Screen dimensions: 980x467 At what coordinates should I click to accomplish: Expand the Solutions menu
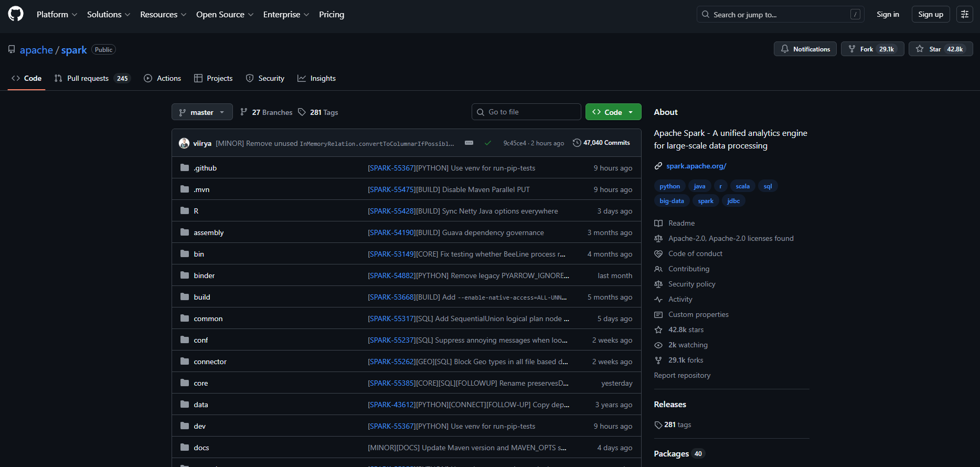click(x=108, y=14)
